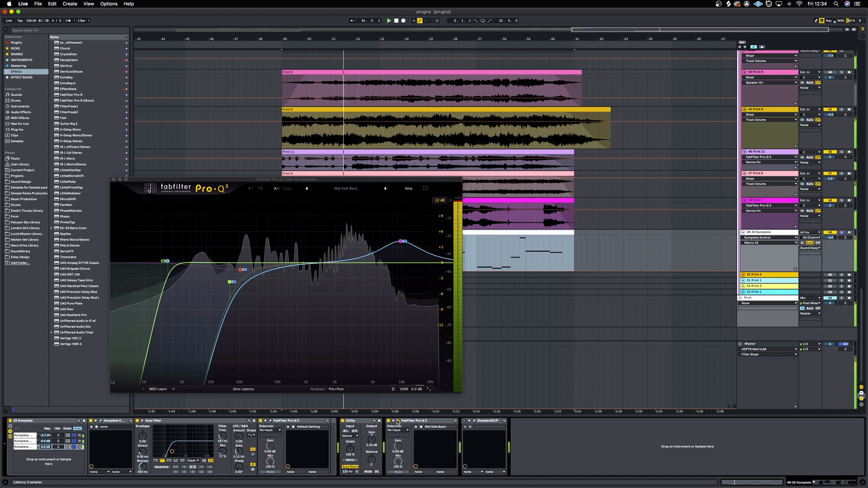Toggle the metronome in control bar

point(68,21)
